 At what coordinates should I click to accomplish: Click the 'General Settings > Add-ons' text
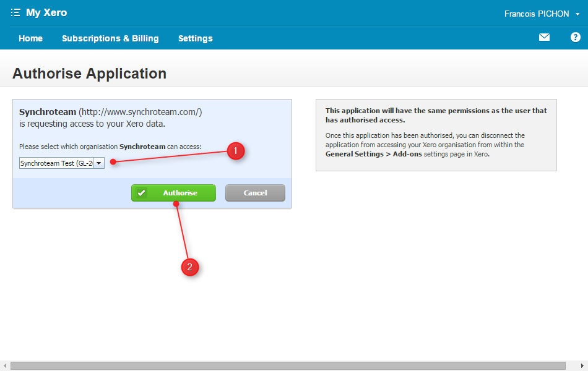pyautogui.click(x=373, y=154)
